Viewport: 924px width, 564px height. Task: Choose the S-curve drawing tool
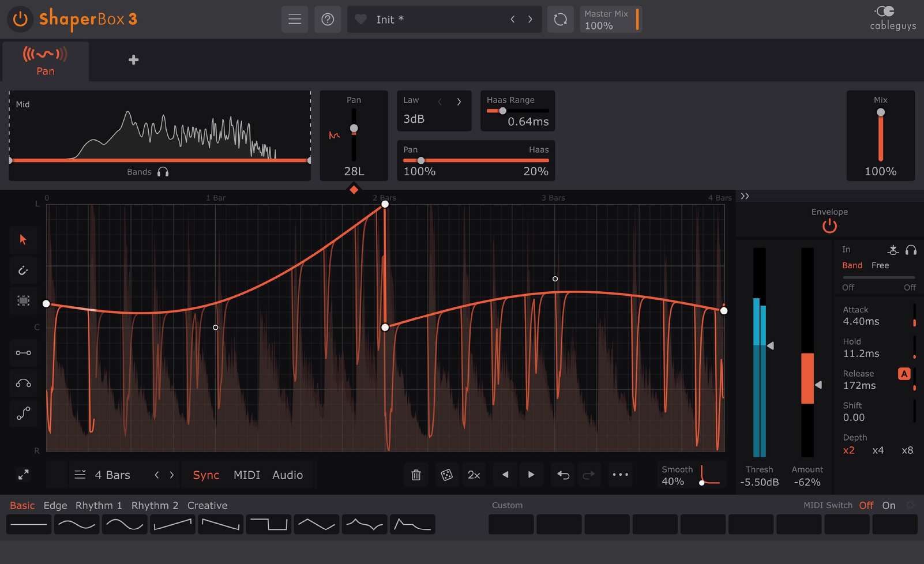23,413
